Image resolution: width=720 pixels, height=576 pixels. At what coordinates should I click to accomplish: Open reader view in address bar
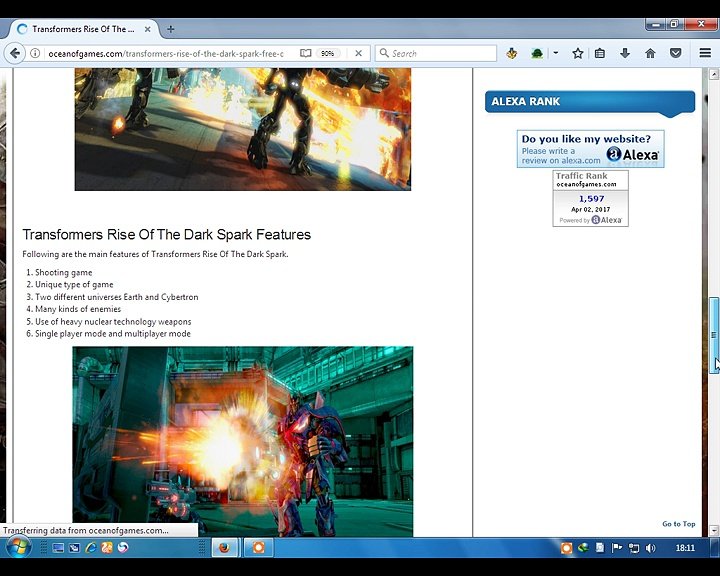[x=305, y=53]
